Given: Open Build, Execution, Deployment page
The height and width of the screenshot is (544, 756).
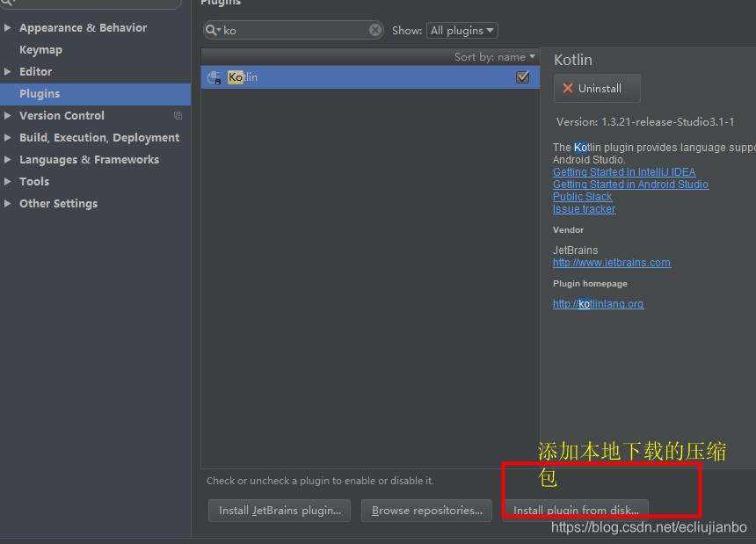Looking at the screenshot, I should pyautogui.click(x=99, y=137).
